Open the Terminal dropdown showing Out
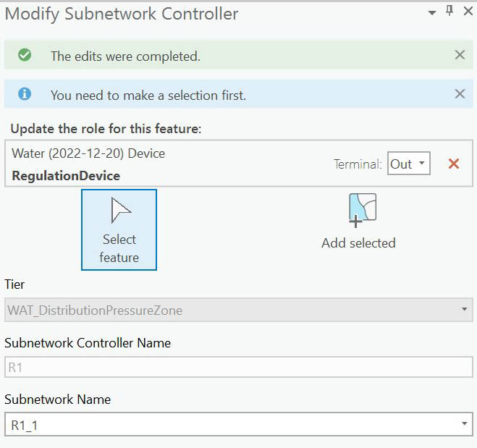Viewport: 477px width, 448px height. click(x=408, y=164)
